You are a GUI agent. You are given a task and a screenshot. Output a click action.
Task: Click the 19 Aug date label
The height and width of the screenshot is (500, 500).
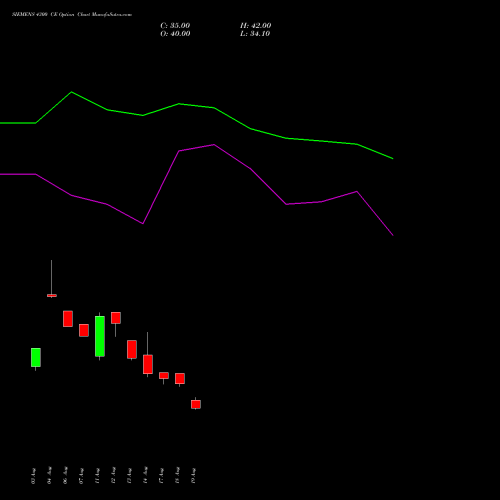(x=193, y=476)
